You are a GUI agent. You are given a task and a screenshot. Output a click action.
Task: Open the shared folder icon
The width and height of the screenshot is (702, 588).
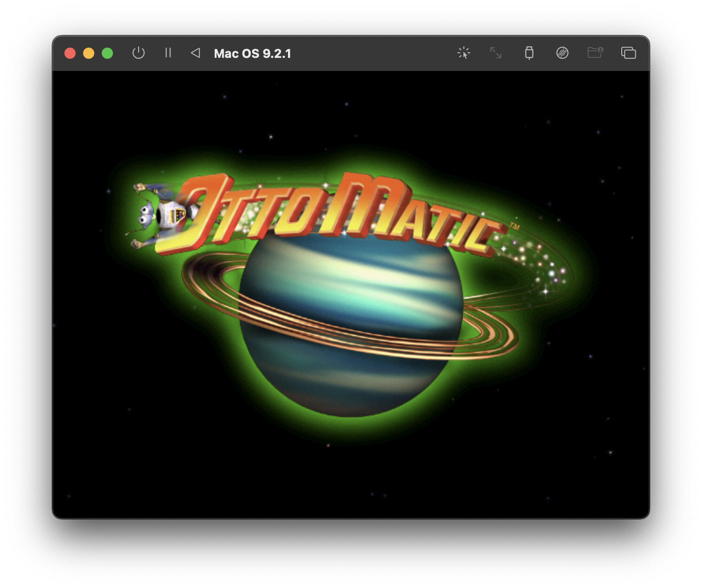(596, 53)
